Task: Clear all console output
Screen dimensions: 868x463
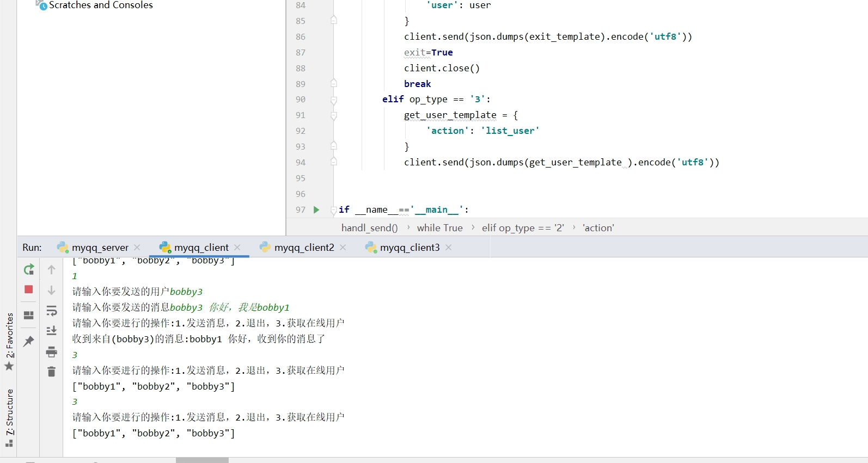Action: (x=52, y=372)
